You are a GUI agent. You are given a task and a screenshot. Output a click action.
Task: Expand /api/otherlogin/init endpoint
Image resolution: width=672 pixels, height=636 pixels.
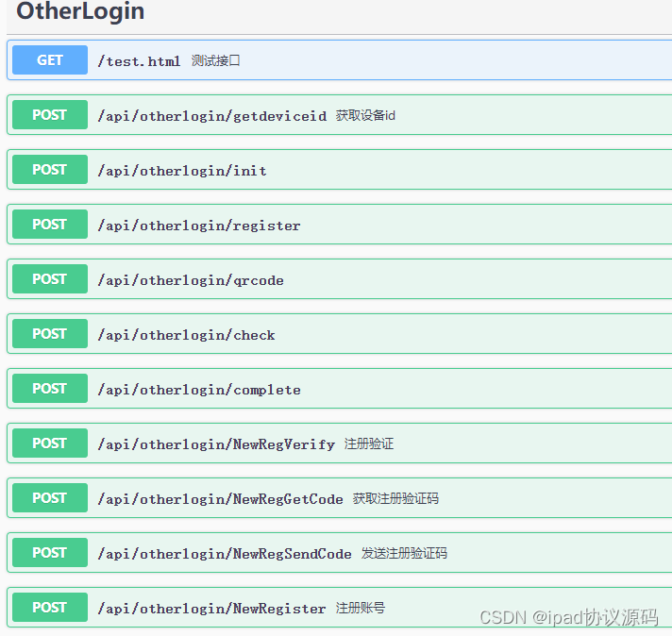point(182,171)
